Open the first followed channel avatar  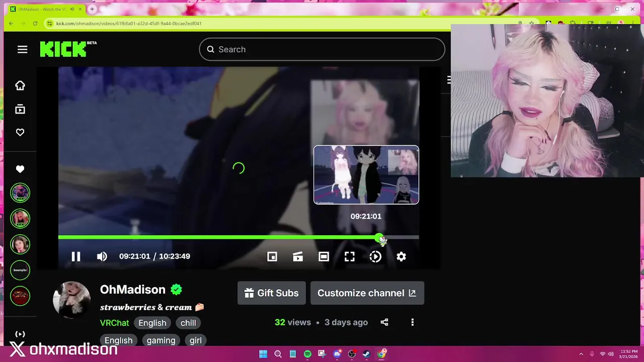pyautogui.click(x=20, y=193)
